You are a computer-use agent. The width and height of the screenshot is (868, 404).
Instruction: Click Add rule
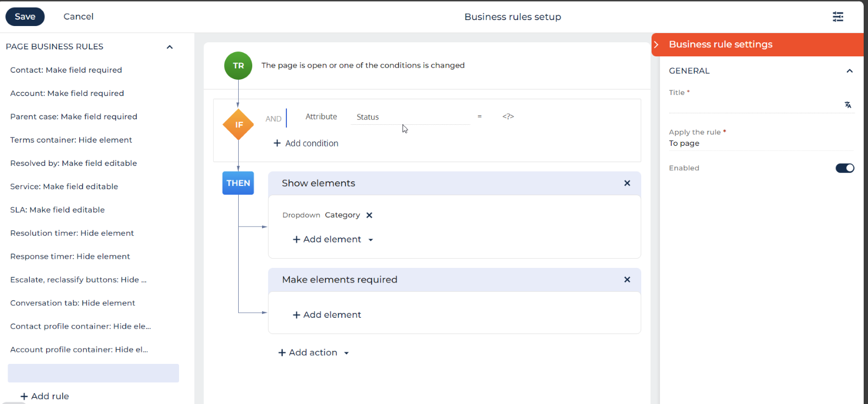pyautogui.click(x=44, y=396)
